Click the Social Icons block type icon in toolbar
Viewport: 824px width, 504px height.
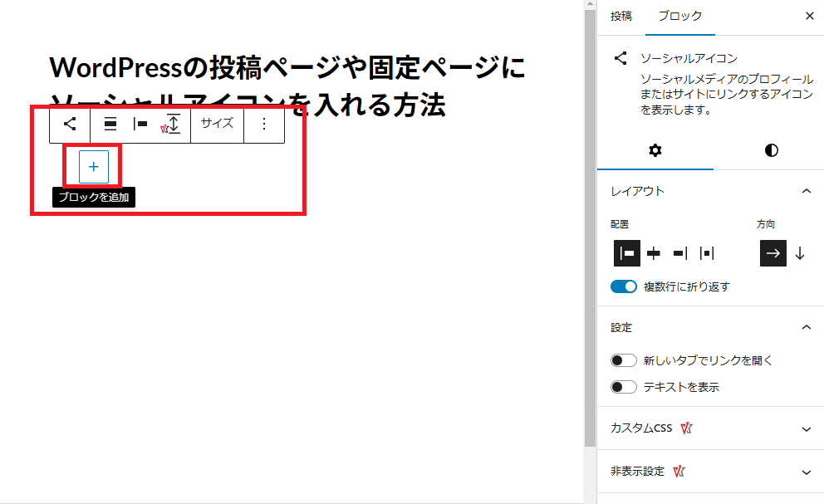[70, 124]
